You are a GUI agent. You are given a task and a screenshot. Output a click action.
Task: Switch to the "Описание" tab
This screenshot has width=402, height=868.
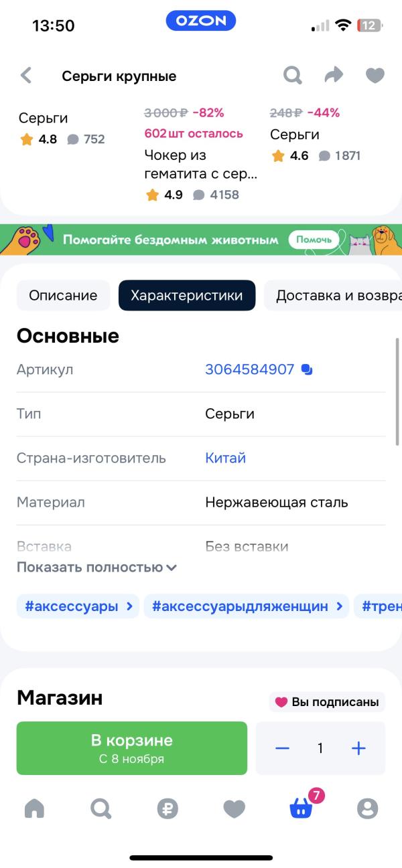[63, 295]
